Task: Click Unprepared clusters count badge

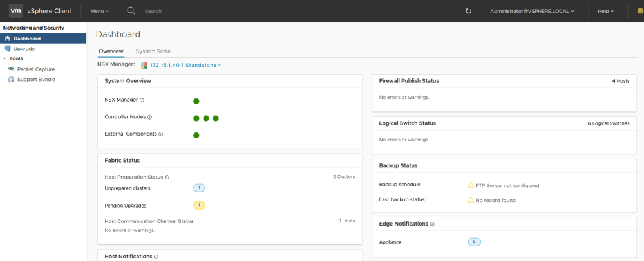Action: [x=199, y=188]
